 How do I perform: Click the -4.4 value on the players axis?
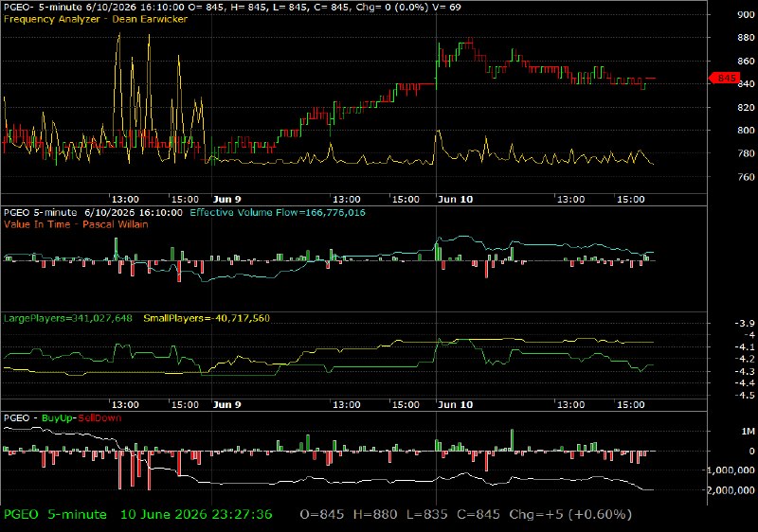(x=745, y=382)
